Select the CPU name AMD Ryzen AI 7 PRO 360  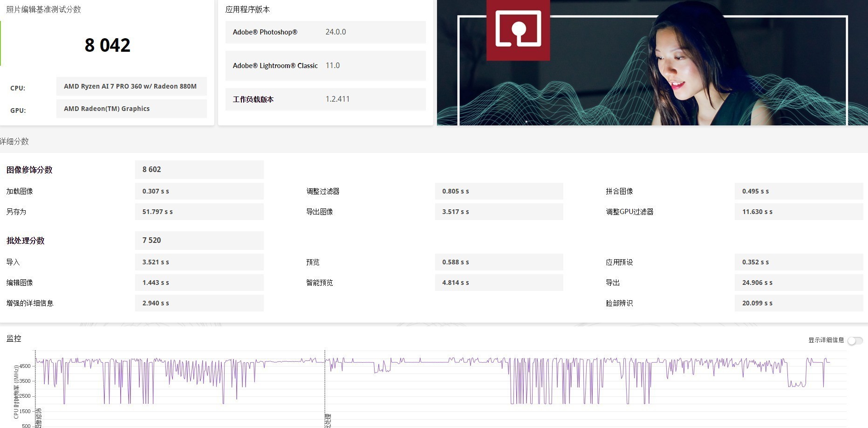(131, 86)
